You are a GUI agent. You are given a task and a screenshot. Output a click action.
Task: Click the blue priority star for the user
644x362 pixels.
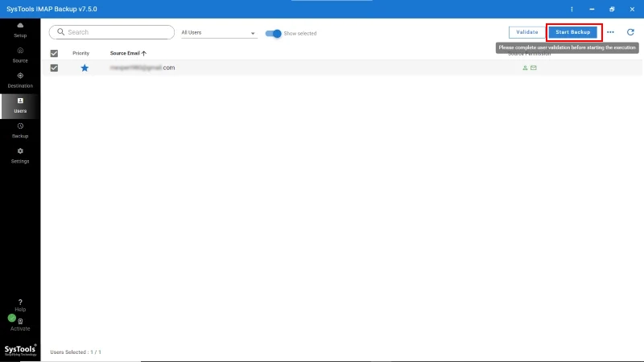(85, 68)
